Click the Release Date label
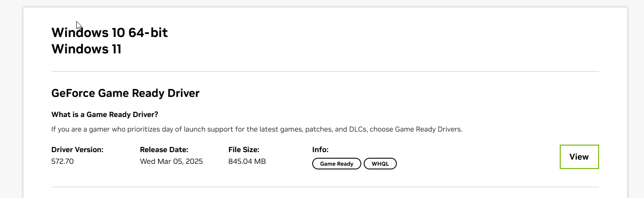The height and width of the screenshot is (198, 644). [x=164, y=150]
